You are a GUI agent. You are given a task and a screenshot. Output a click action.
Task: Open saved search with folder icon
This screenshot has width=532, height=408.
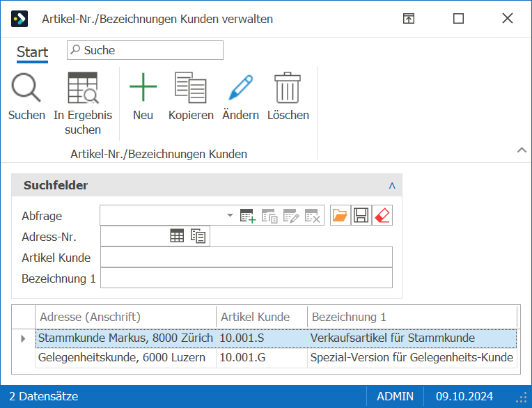(340, 215)
